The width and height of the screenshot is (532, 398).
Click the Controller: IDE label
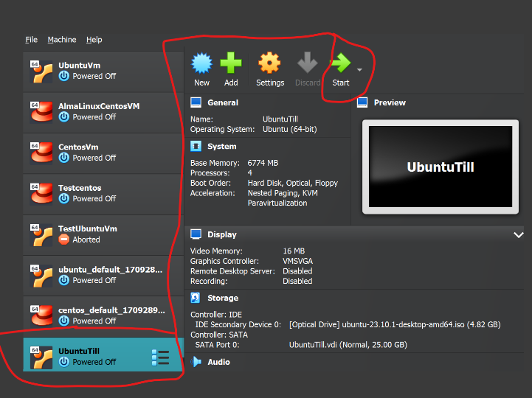[215, 315]
